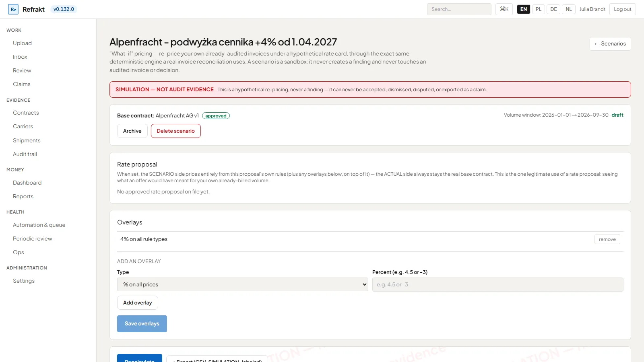Click the Save overlays button
This screenshot has height=362, width=644.
point(142,324)
